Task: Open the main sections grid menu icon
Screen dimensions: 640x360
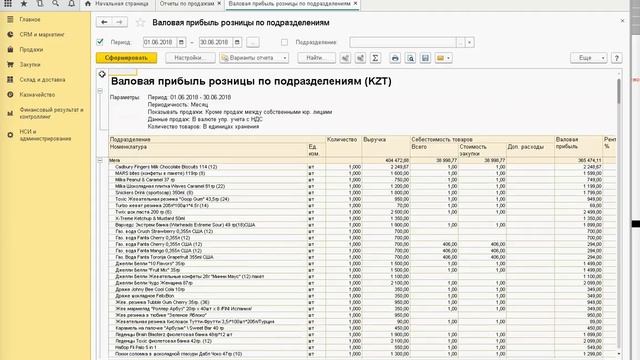Action: [x=8, y=4]
